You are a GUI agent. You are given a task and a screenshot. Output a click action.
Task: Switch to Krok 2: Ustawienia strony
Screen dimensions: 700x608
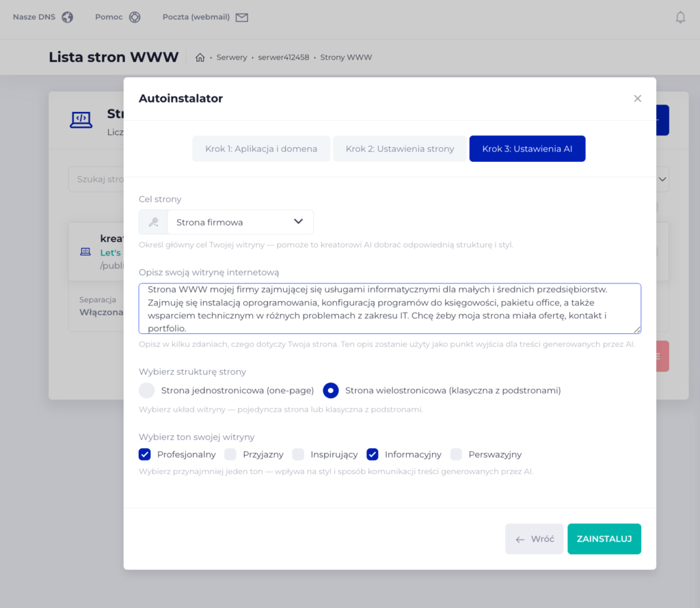pos(400,148)
